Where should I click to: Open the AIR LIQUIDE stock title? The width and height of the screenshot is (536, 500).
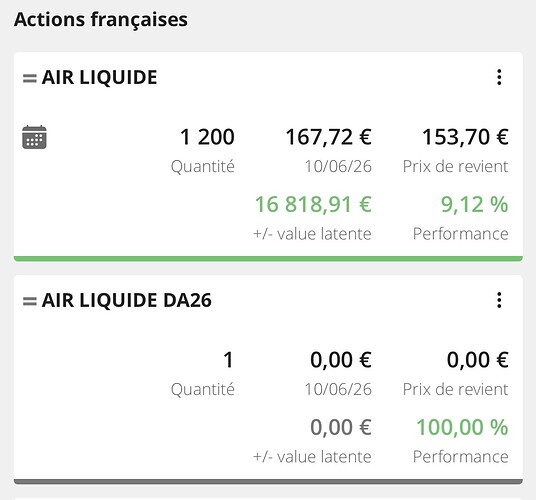(x=99, y=77)
